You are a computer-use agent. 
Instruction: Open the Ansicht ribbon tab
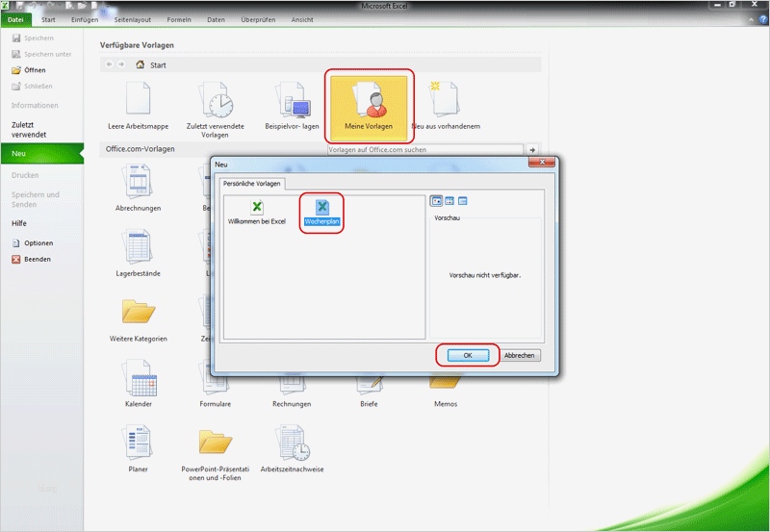302,19
